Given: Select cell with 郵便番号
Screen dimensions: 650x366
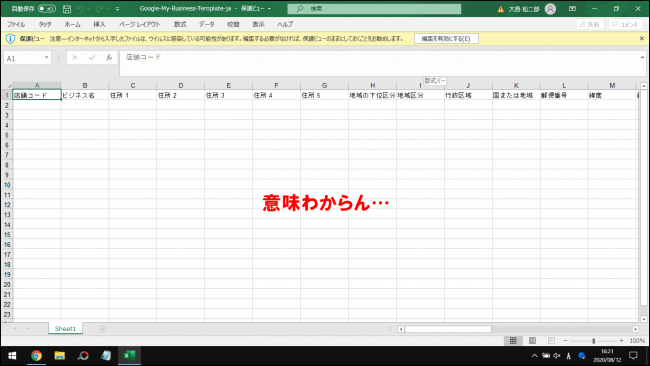Looking at the screenshot, I should [x=564, y=95].
